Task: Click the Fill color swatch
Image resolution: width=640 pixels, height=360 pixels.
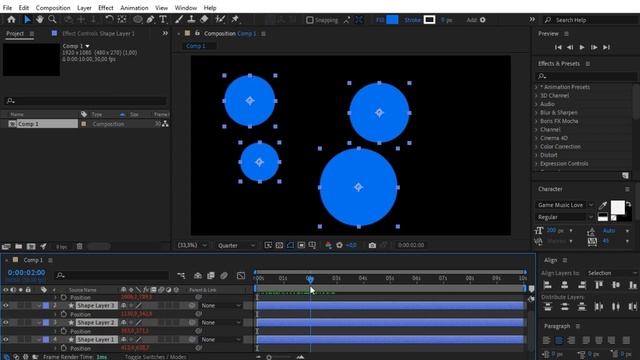Action: coord(392,20)
